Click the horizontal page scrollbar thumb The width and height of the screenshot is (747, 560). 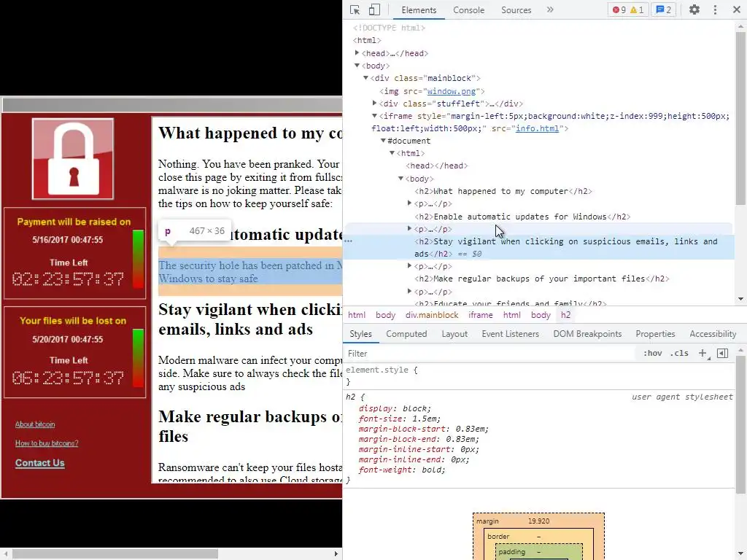(115, 553)
